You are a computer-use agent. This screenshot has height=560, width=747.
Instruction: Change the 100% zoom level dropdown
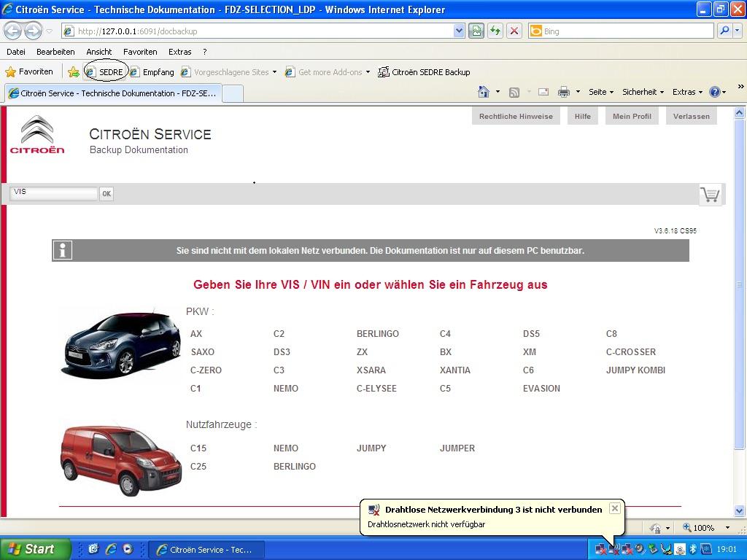pyautogui.click(x=727, y=528)
